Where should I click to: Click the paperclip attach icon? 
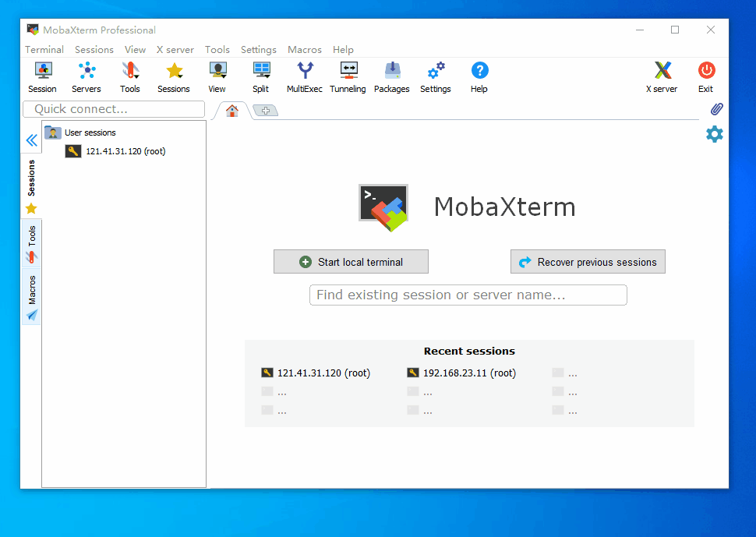pos(716,109)
